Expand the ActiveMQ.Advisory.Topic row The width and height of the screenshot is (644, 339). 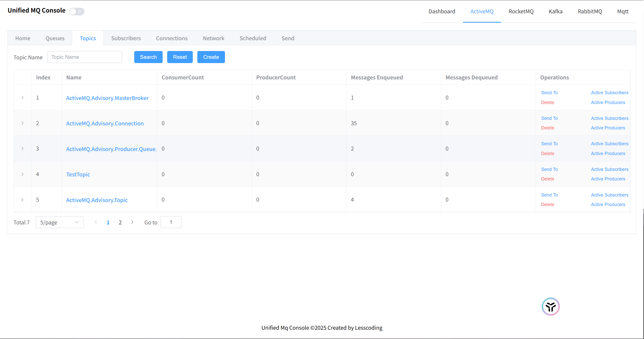22,200
